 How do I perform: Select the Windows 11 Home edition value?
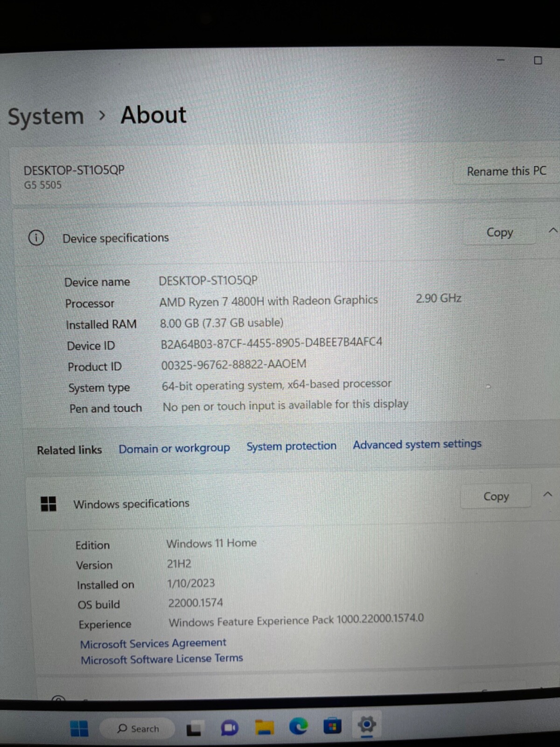pos(211,543)
